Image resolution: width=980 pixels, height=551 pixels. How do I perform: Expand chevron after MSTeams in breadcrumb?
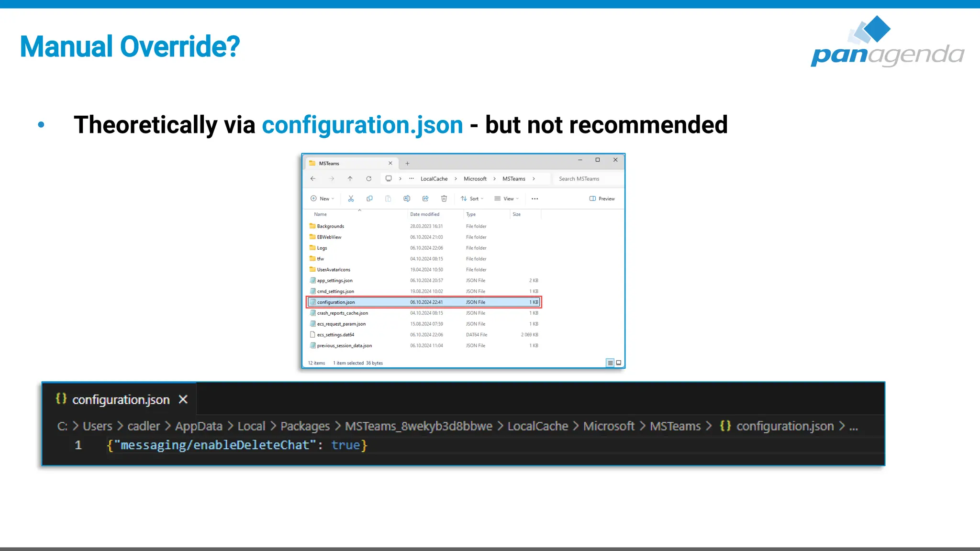click(x=534, y=179)
